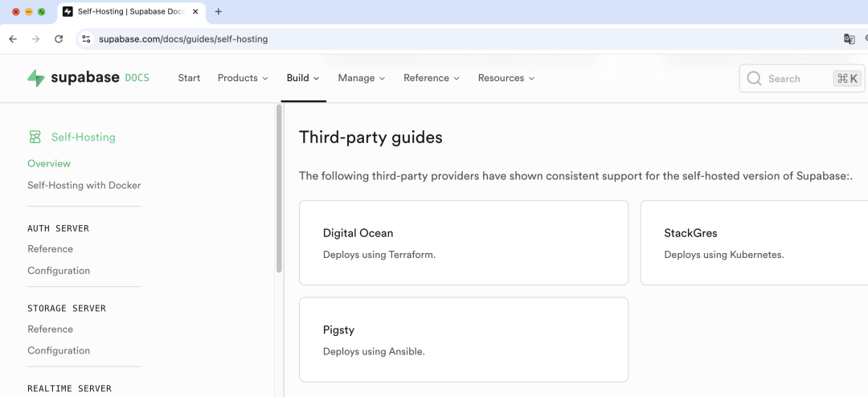The width and height of the screenshot is (868, 397).
Task: Click the translate page icon
Action: point(849,39)
